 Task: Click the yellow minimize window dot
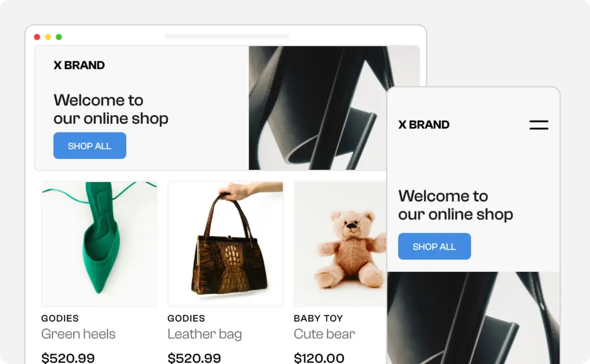point(48,37)
